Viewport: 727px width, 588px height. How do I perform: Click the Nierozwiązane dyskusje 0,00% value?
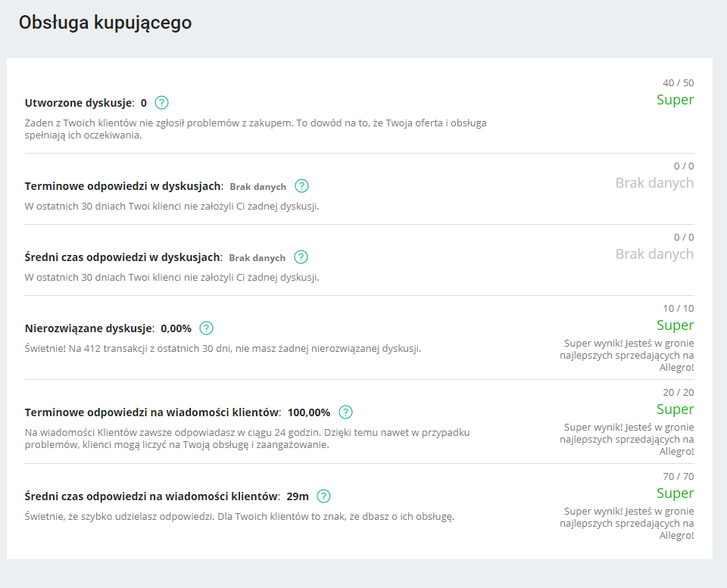176,328
